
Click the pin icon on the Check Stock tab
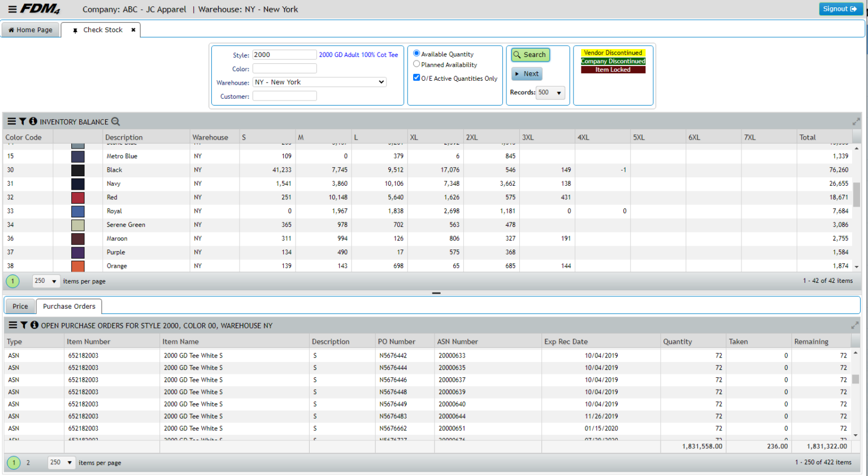[75, 30]
